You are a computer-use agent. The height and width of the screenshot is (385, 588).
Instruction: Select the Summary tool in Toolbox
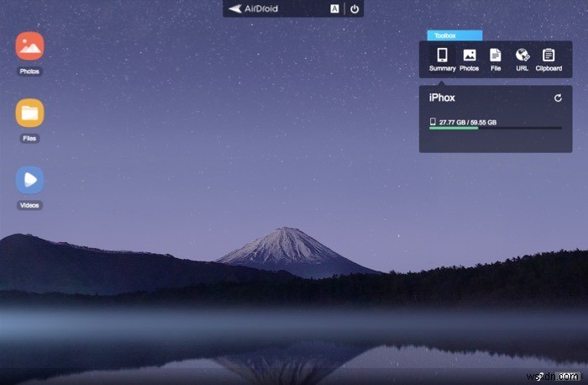click(x=443, y=60)
